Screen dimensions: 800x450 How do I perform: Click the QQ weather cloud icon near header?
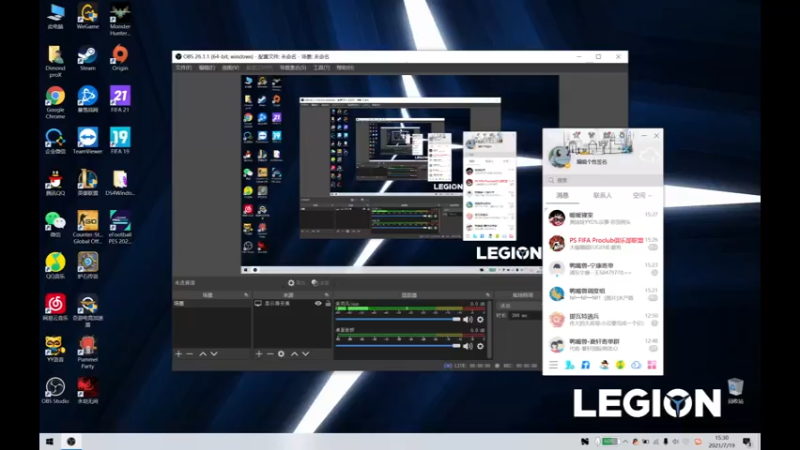tap(650, 155)
